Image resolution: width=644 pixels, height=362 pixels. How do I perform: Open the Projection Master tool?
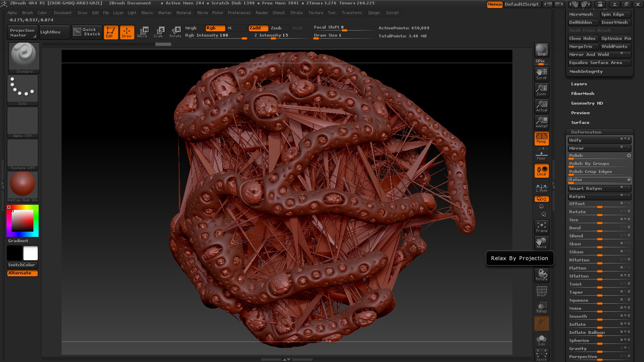click(22, 33)
